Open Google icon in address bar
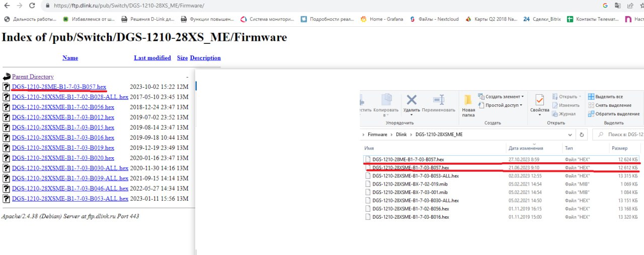The image size is (644, 255). point(605,6)
